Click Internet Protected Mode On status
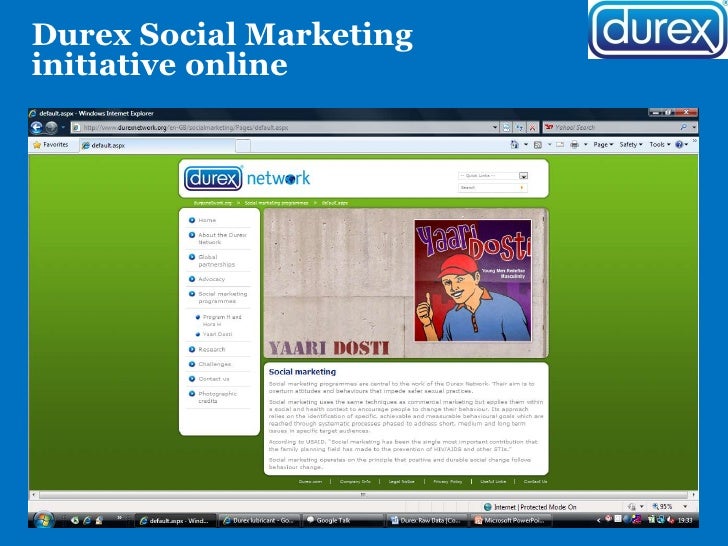 click(x=530, y=507)
